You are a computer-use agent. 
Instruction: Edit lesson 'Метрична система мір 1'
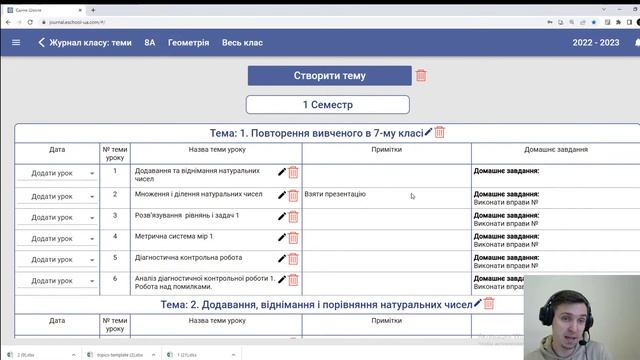coord(282,238)
